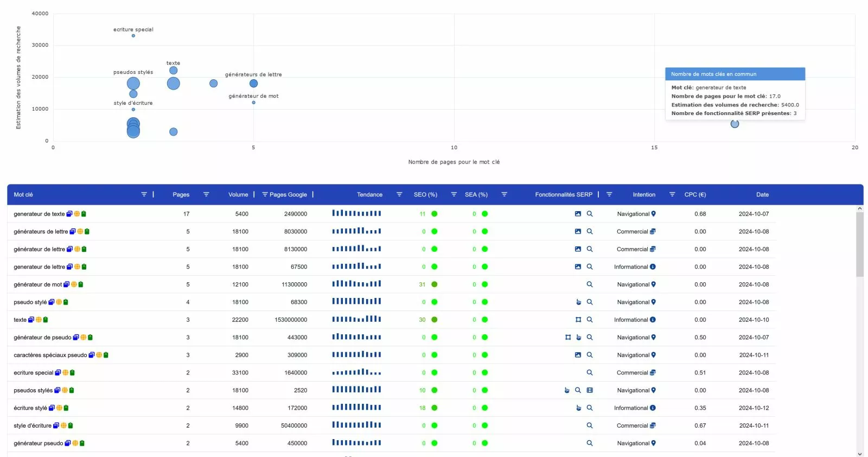Click the pointing-hand SERP icon in 'pseudo stylé' row
This screenshot has height=457, width=868.
(579, 302)
